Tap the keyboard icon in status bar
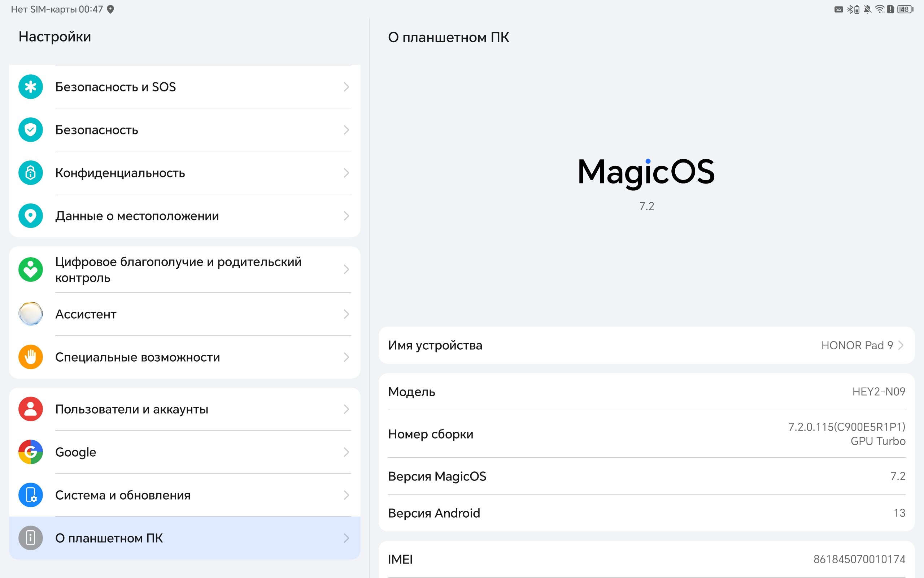 (x=838, y=9)
